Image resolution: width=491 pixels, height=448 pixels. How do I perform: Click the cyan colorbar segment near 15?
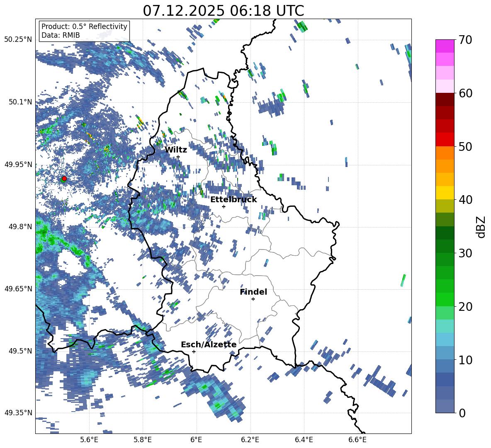point(445,326)
